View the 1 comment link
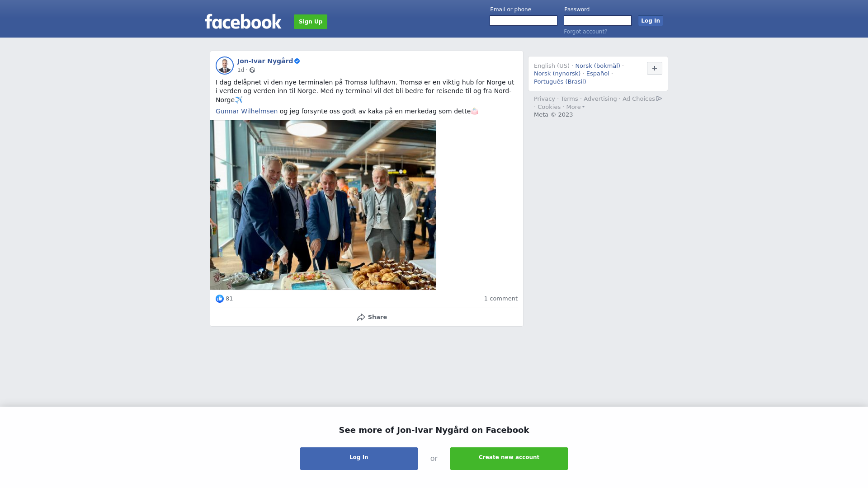 501,299
